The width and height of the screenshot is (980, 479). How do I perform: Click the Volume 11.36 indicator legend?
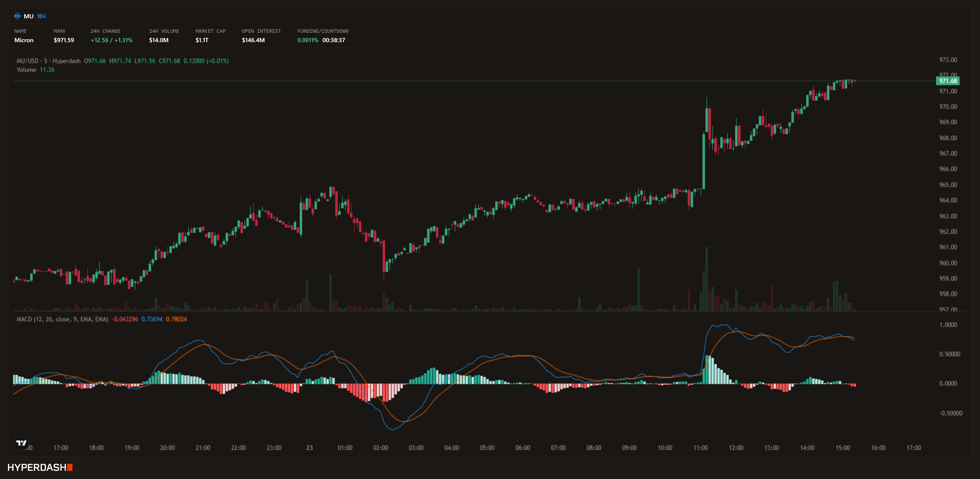(35, 70)
